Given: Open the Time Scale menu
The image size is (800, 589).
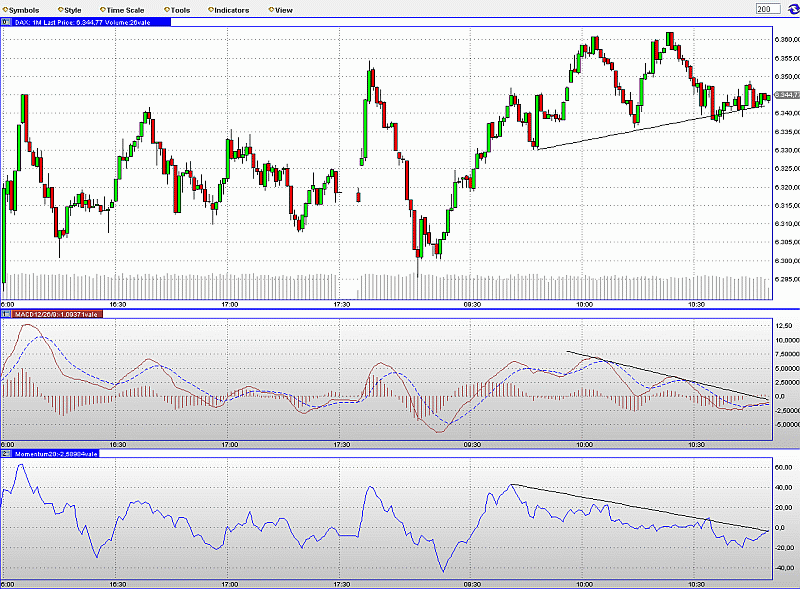Looking at the screenshot, I should pos(122,10).
